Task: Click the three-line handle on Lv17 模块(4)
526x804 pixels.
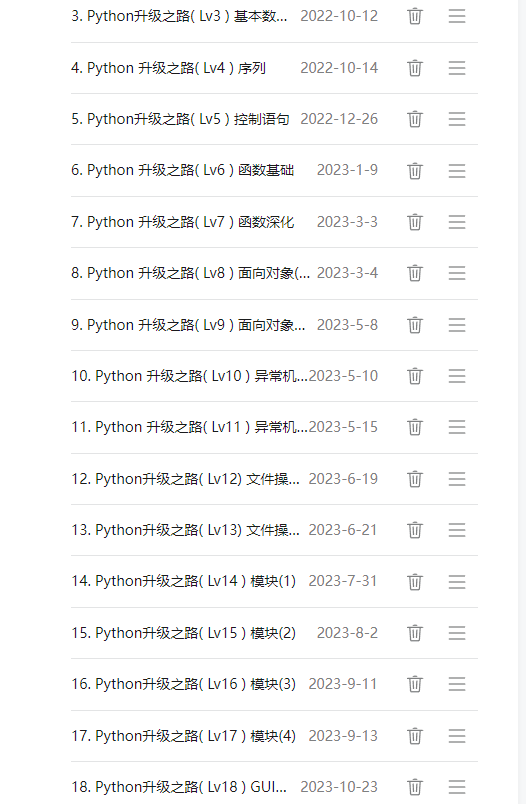Action: click(x=457, y=736)
